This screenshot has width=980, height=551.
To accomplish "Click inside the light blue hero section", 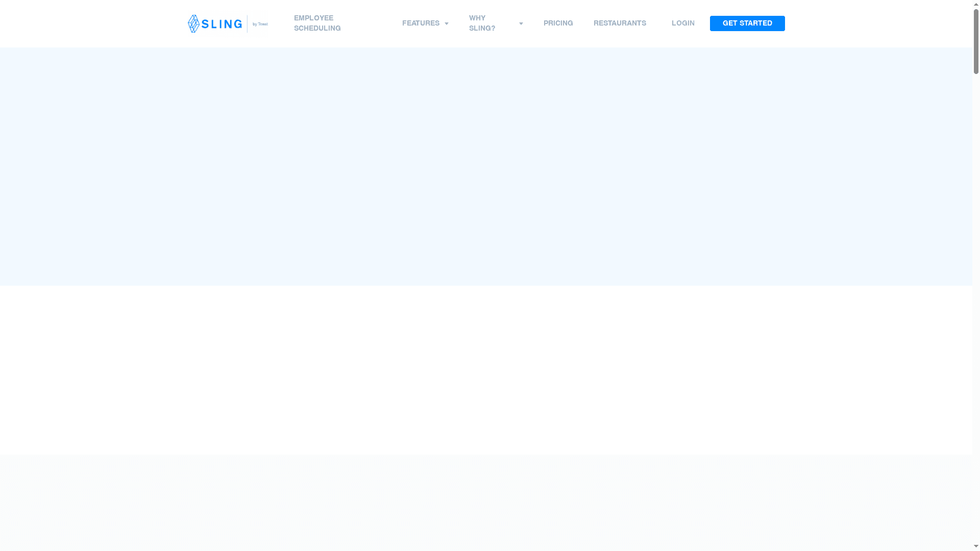I will pos(485,166).
